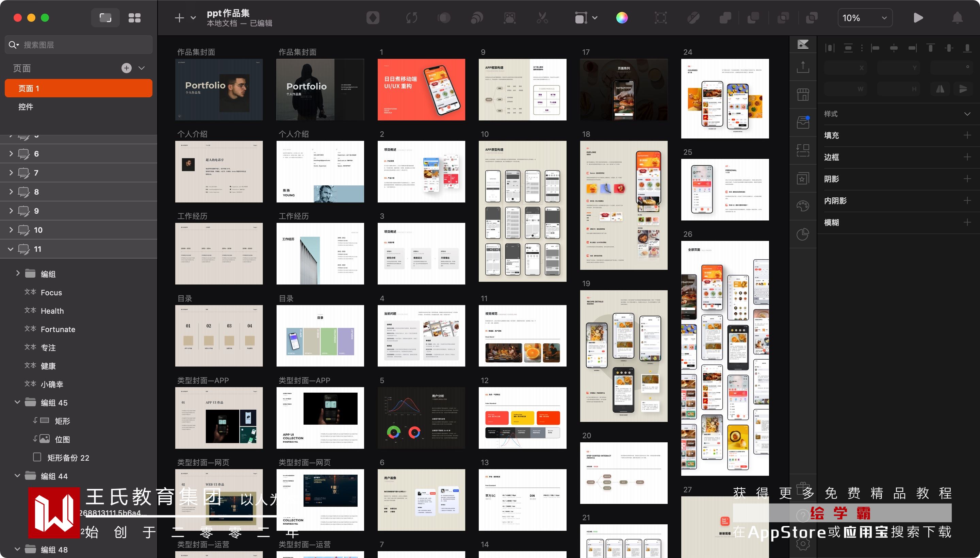980x558 pixels.
Task: Click the flip horizontal button
Action: (940, 89)
